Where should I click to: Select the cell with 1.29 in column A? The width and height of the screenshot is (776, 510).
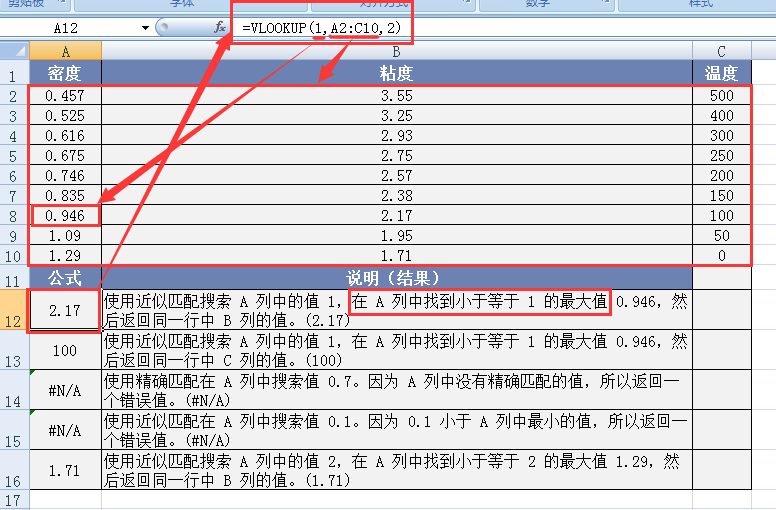(65, 255)
